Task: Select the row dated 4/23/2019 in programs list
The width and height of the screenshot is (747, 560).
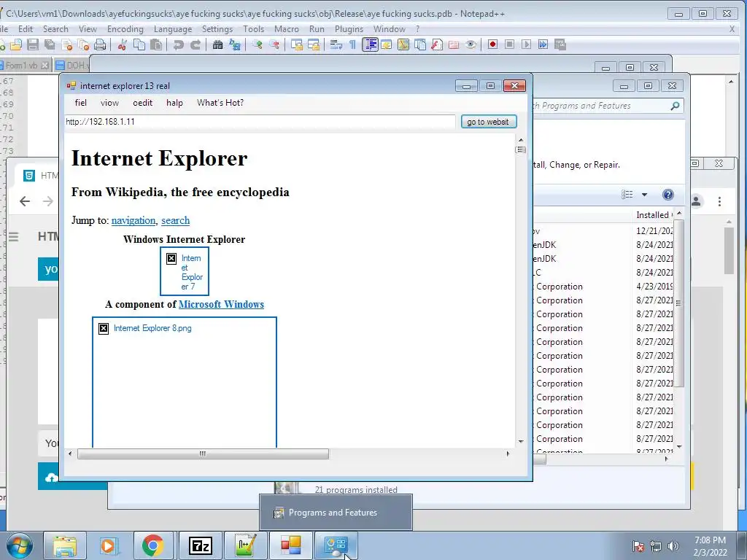Action: [604, 286]
